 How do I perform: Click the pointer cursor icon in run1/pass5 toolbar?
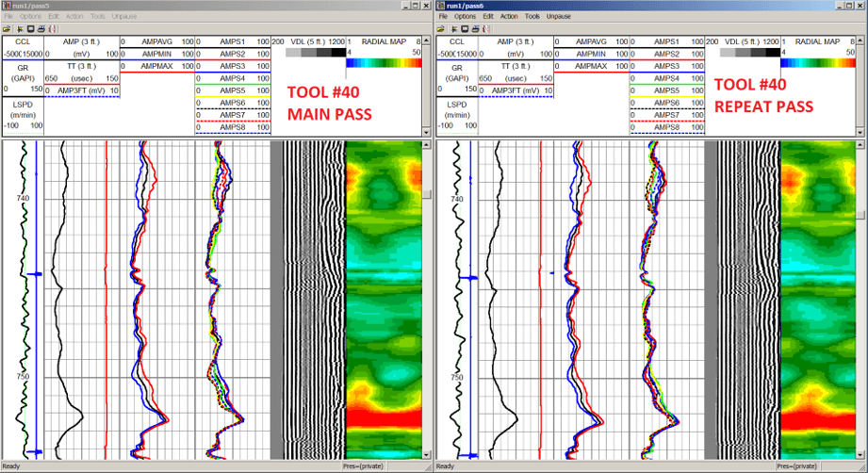(20, 29)
